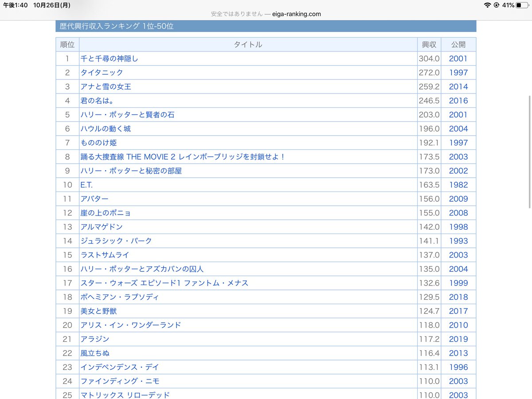Open 崖の上のポニョ link

tap(106, 213)
